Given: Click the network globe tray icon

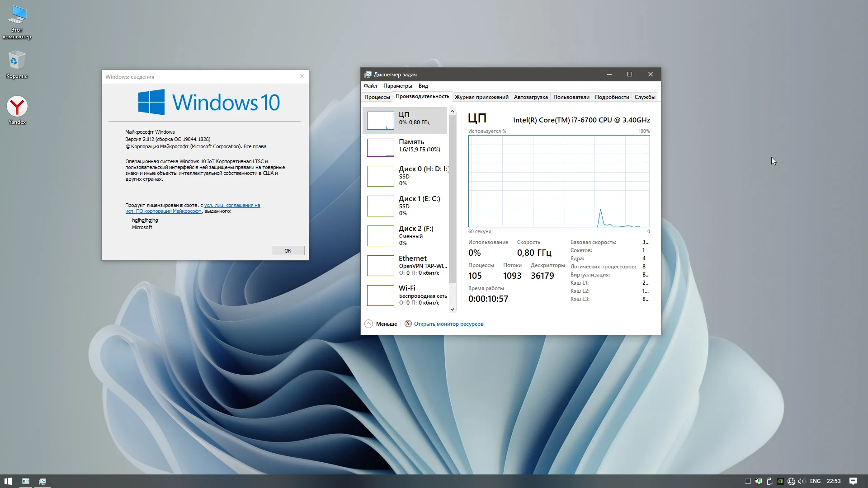Looking at the screenshot, I should tap(791, 481).
